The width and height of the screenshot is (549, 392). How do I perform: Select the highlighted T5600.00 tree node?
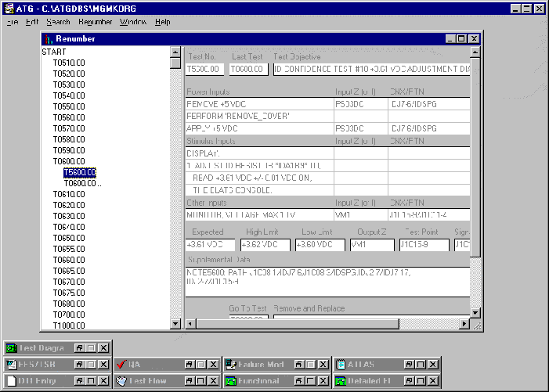tap(80, 172)
